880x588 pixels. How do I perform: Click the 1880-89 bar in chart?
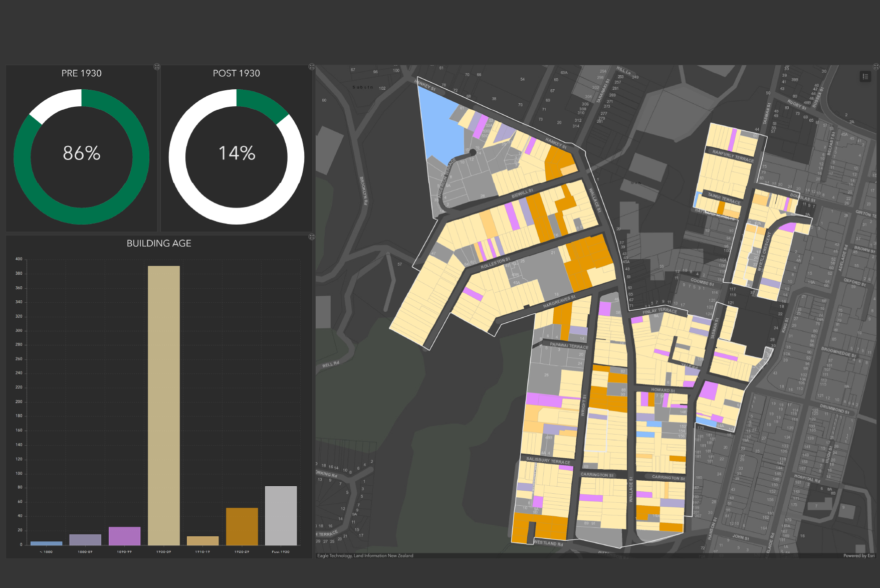(x=85, y=540)
